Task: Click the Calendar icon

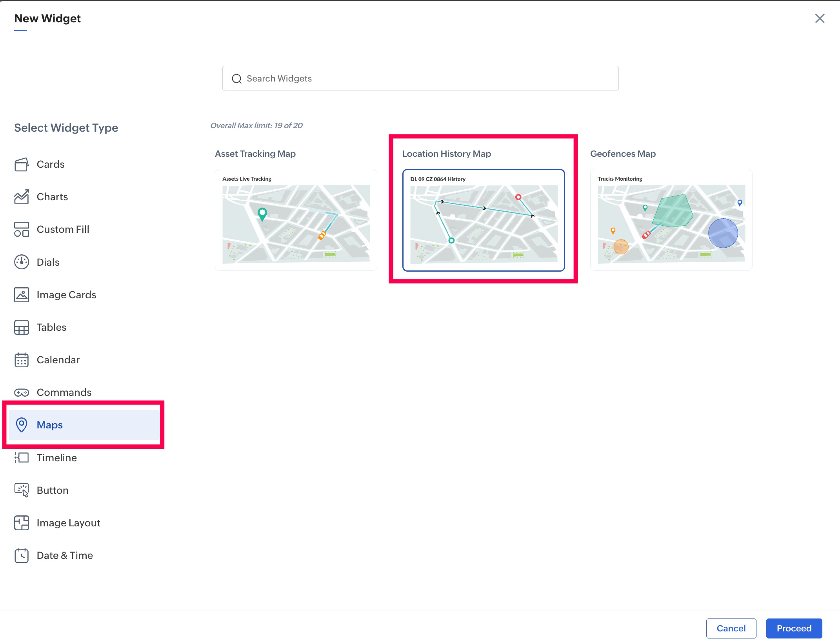Action: click(21, 360)
